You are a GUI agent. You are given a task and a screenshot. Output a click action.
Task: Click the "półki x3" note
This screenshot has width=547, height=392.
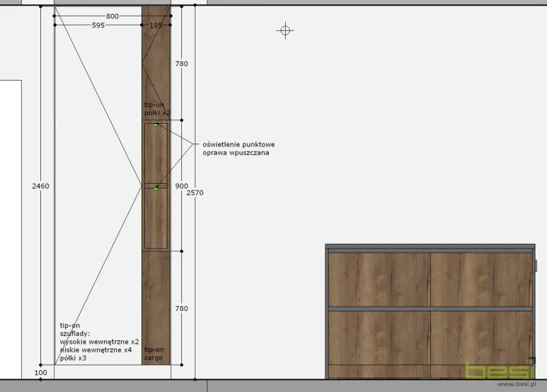pos(73,359)
